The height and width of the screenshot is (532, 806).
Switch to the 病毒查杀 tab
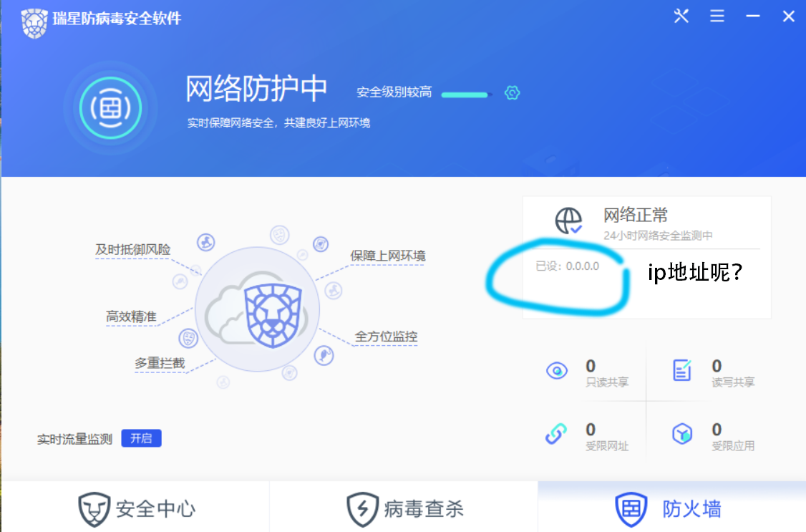pyautogui.click(x=404, y=508)
